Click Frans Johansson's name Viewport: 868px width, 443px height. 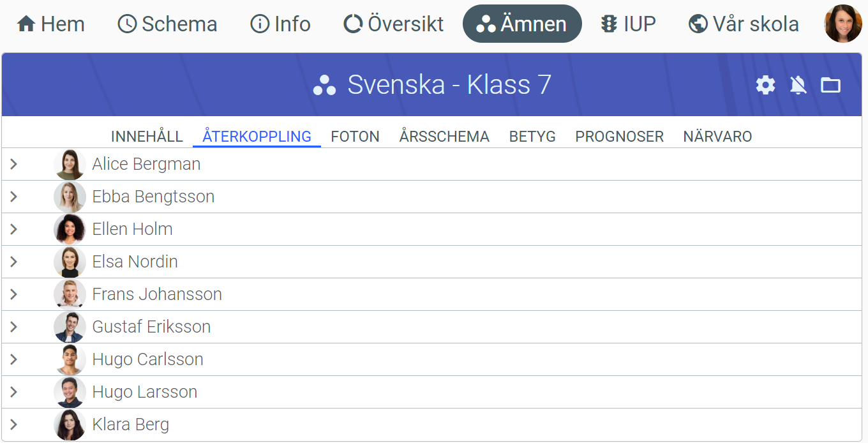[157, 294]
